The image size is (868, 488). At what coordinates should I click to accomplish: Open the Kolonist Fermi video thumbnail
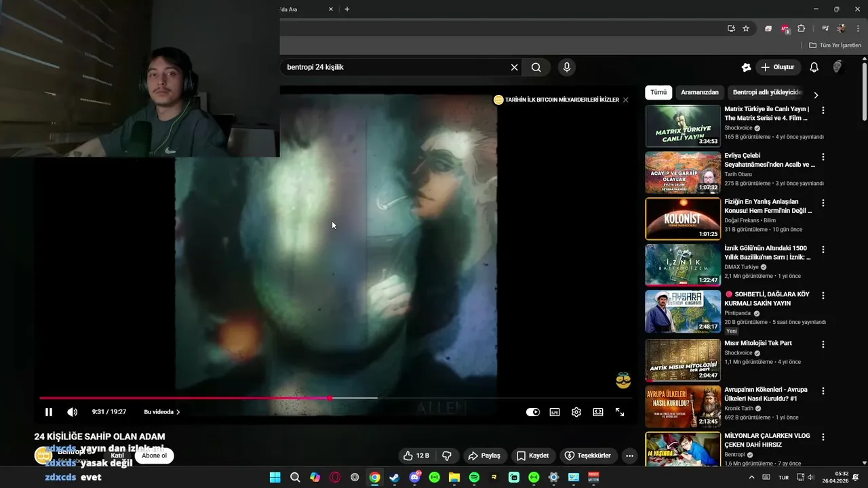pyautogui.click(x=682, y=218)
